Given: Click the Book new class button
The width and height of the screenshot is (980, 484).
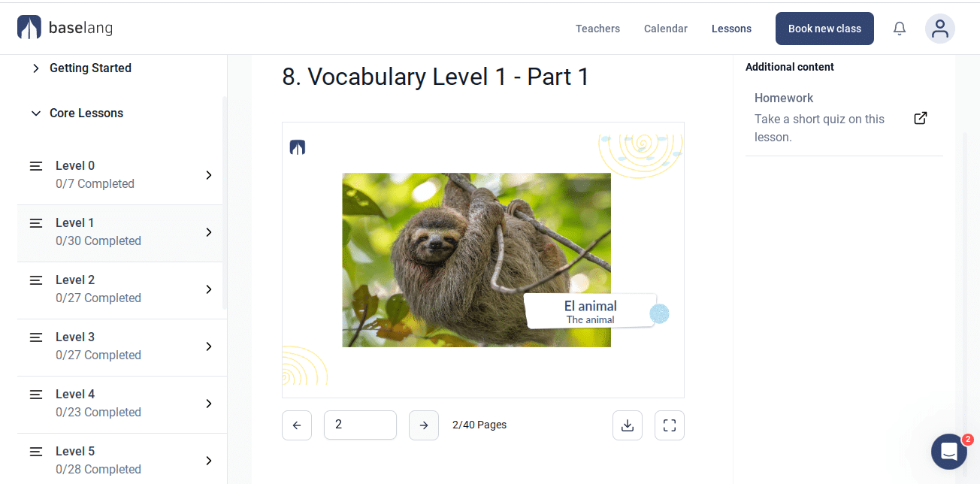Looking at the screenshot, I should (x=824, y=29).
